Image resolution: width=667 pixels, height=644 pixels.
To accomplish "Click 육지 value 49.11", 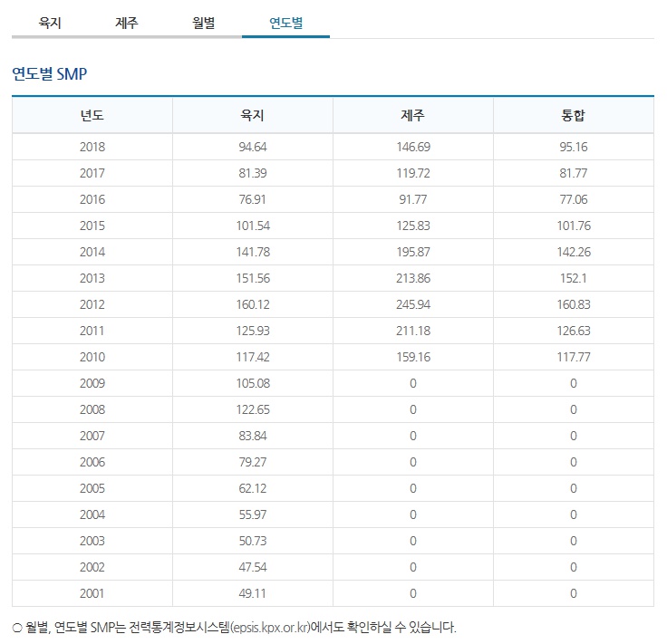I will pos(253,593).
